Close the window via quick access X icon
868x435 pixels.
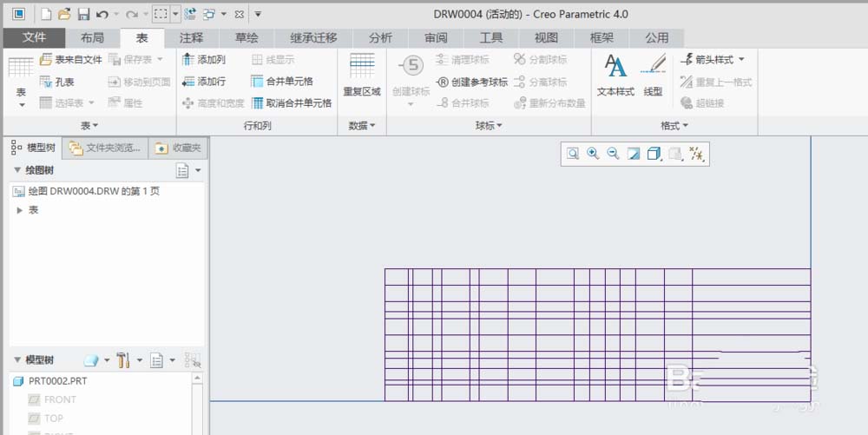(x=240, y=14)
